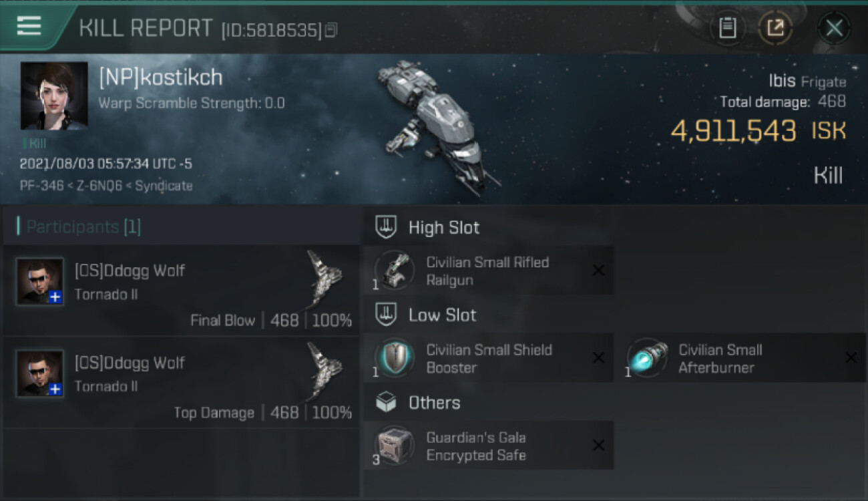Open the clipboard report icon

coord(727,28)
